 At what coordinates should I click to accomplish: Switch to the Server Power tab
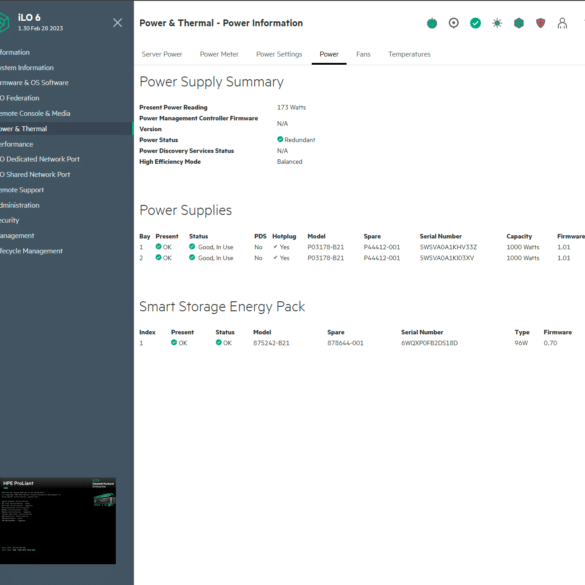162,54
